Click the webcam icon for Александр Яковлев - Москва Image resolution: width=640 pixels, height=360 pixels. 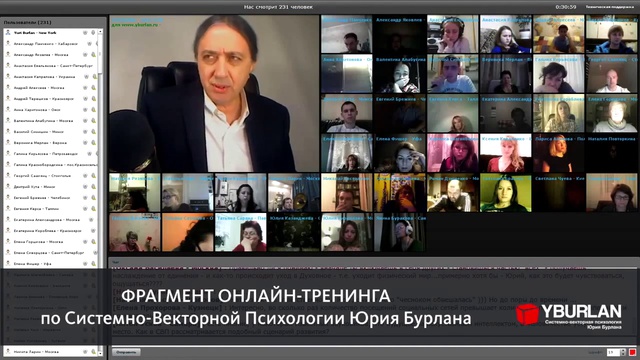tap(85, 55)
